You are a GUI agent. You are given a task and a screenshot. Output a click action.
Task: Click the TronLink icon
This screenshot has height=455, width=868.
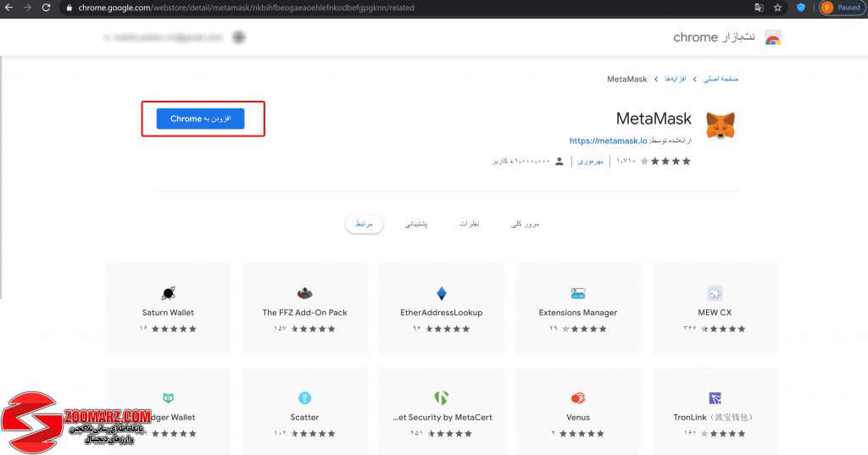click(715, 397)
